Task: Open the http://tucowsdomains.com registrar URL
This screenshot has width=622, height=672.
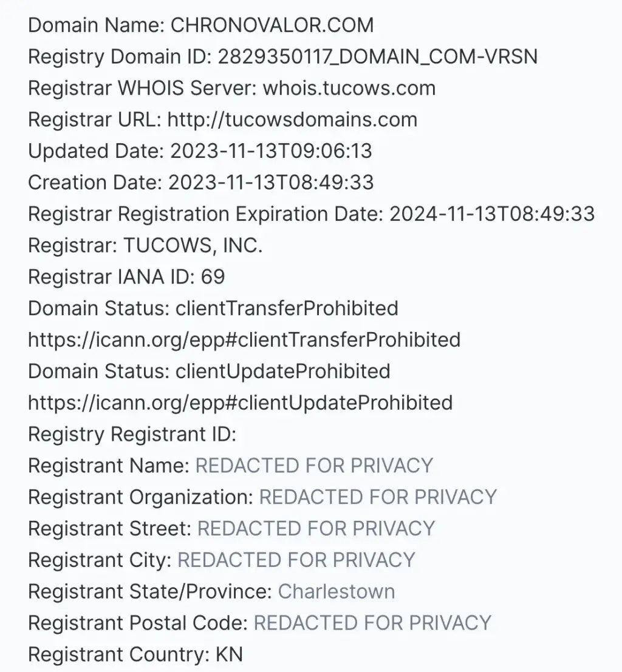Action: [x=292, y=120]
